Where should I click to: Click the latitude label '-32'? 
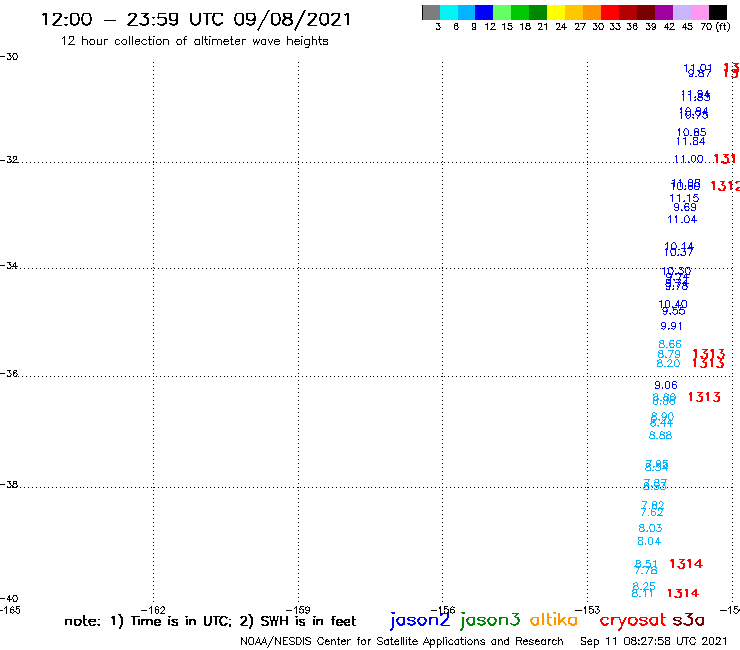click(9, 160)
